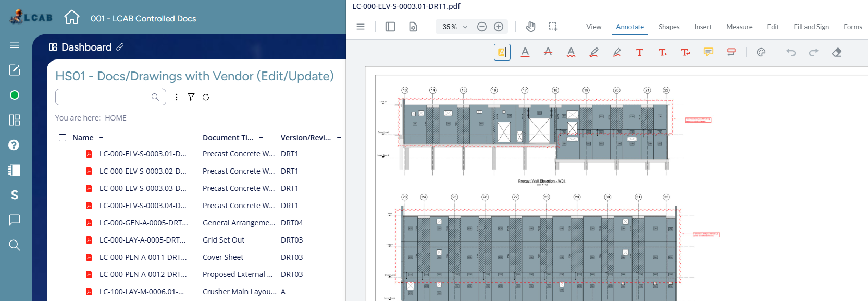The image size is (868, 301).
Task: Open the hamburger menu in left sidebar
Action: tap(15, 45)
